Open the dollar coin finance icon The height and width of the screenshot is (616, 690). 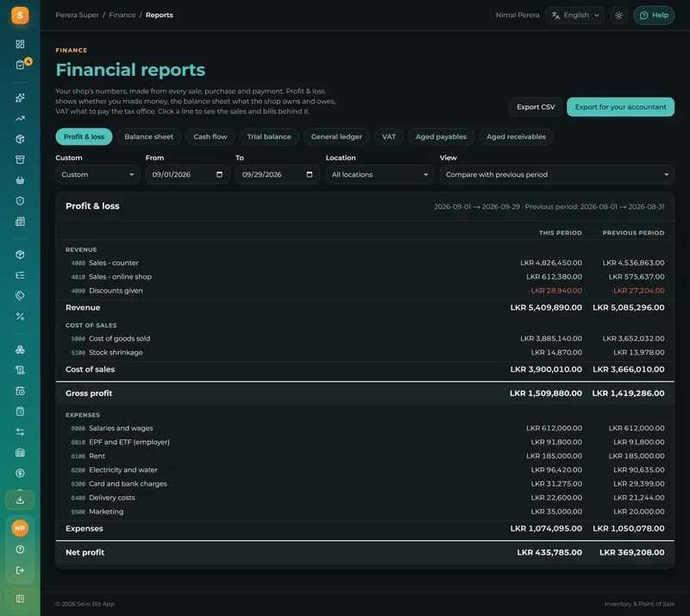pyautogui.click(x=20, y=474)
